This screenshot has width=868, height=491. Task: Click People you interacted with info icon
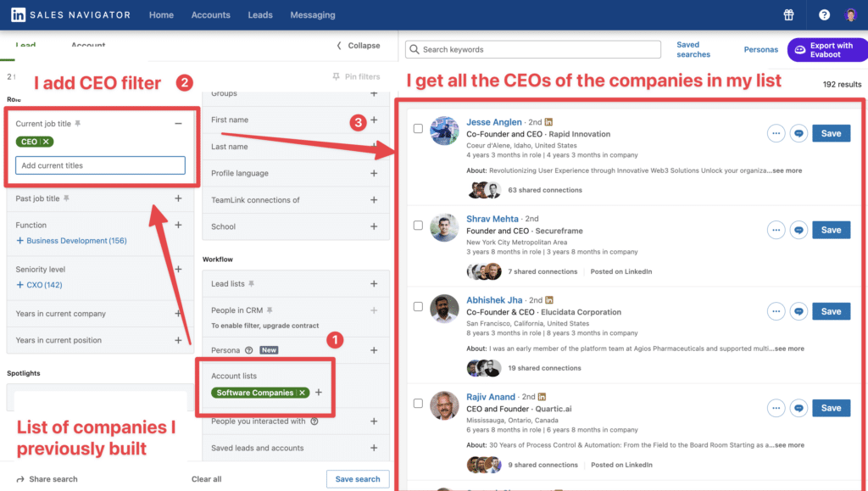coord(314,421)
